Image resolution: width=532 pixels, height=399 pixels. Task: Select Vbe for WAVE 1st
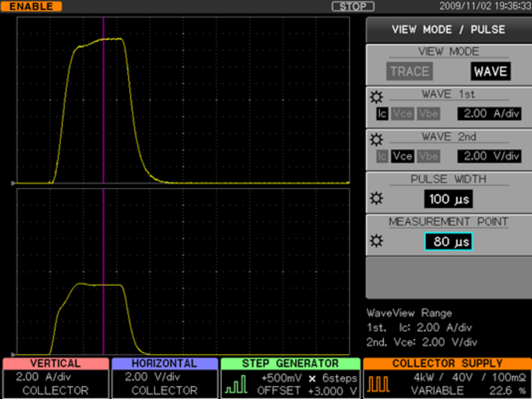pos(428,114)
